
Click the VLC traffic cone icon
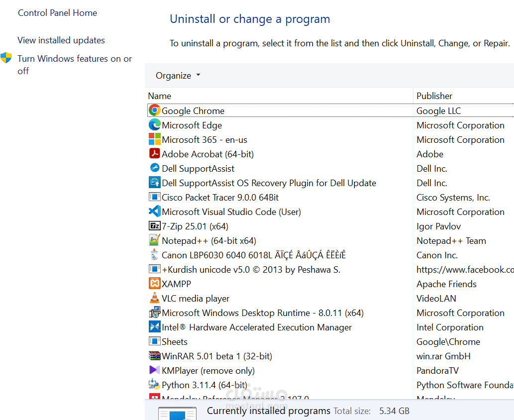(154, 298)
